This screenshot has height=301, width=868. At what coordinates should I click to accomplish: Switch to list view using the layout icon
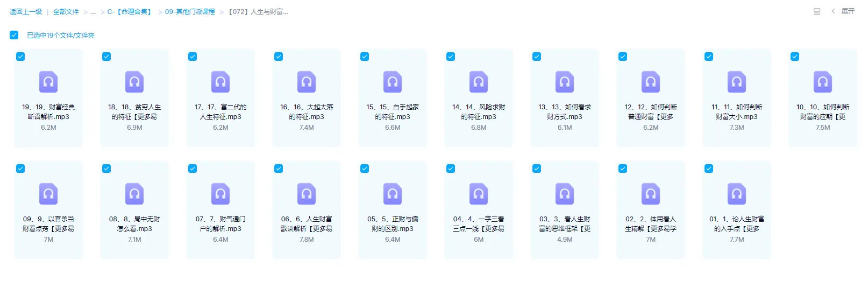[817, 11]
